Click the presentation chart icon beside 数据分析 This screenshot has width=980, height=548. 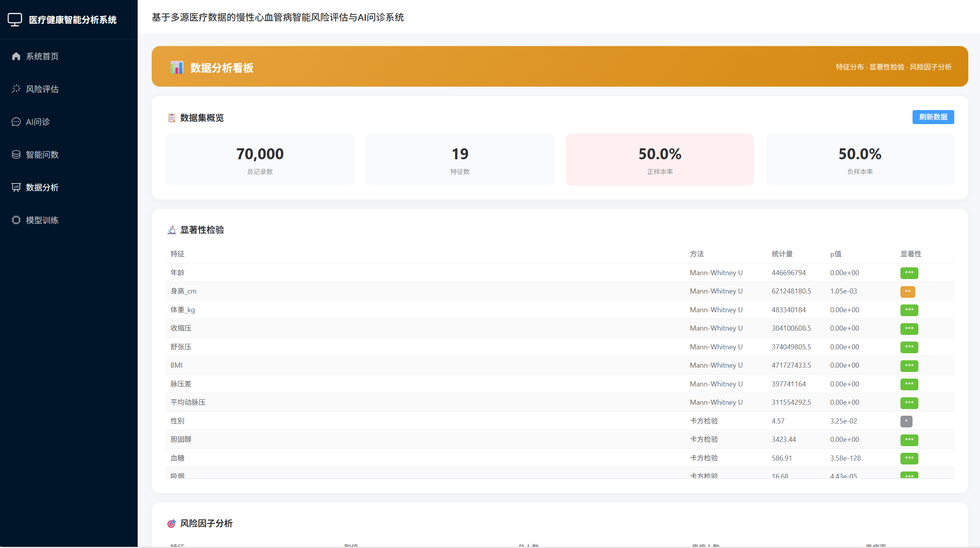coord(16,187)
